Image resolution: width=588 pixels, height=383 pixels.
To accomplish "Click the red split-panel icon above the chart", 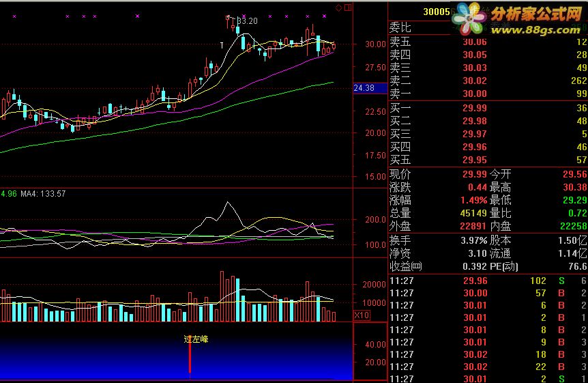I will pos(348,8).
